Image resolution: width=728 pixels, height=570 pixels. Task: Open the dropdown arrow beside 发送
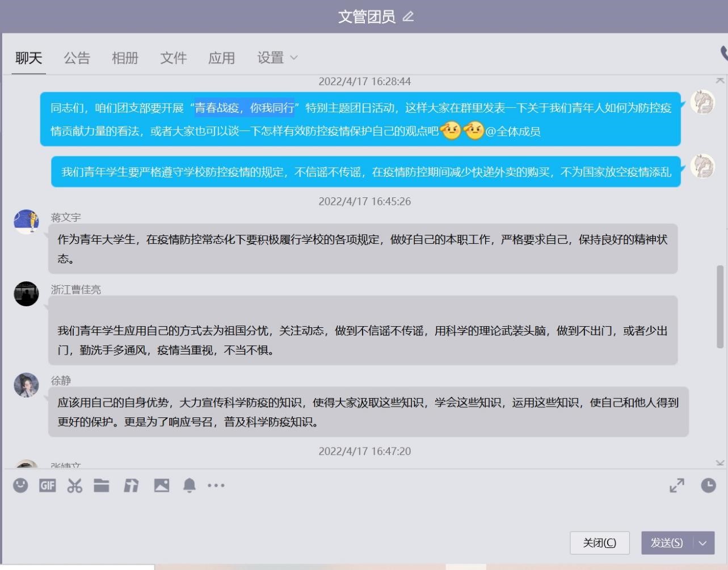[x=703, y=543]
